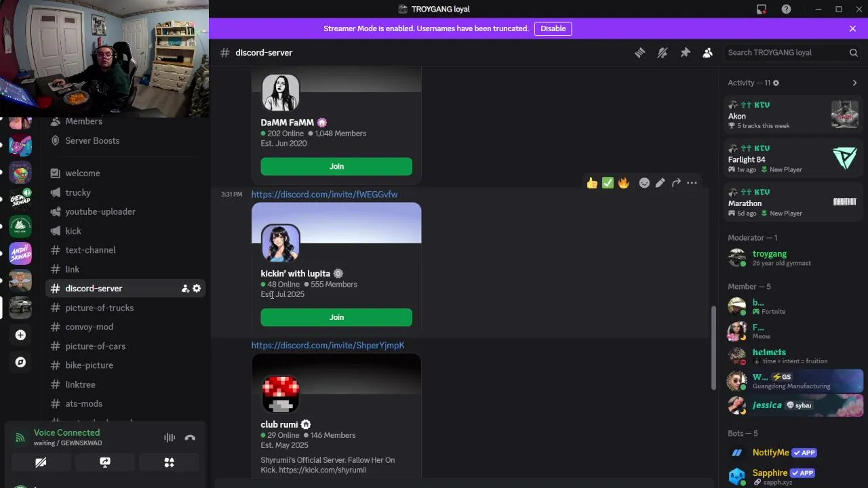This screenshot has width=868, height=488.
Task: Edit discord-server channel settings gear
Action: point(197,289)
